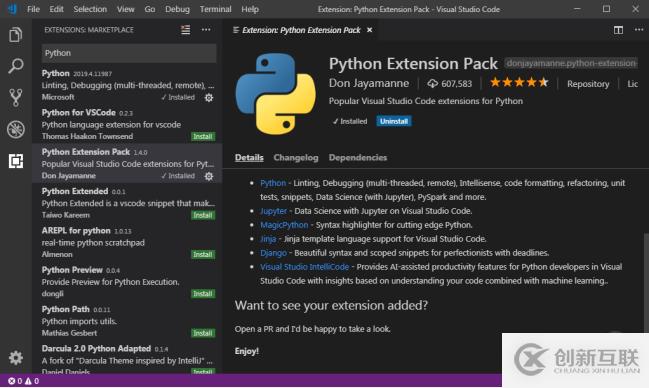Follow the Django link
The width and height of the screenshot is (649, 388).
point(273,253)
